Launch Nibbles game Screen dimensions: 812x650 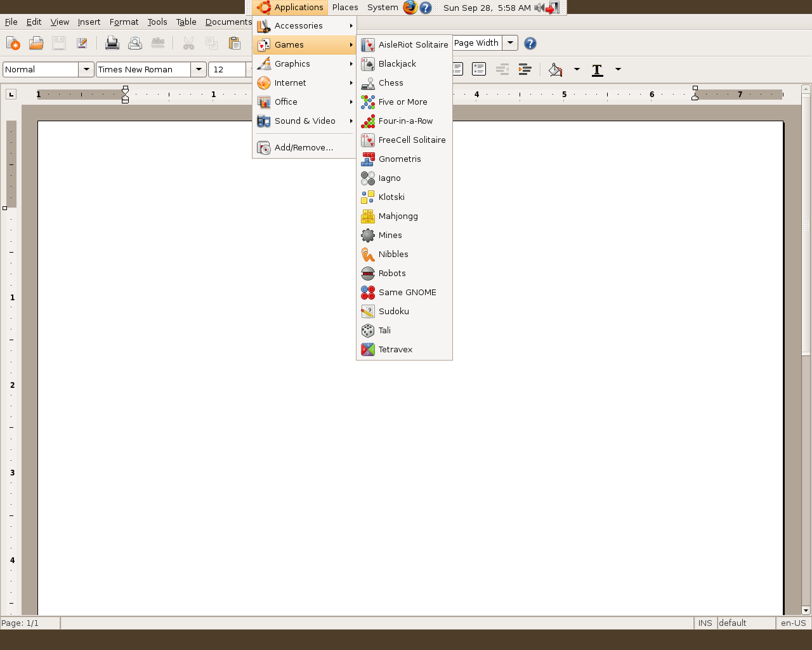coord(404,254)
